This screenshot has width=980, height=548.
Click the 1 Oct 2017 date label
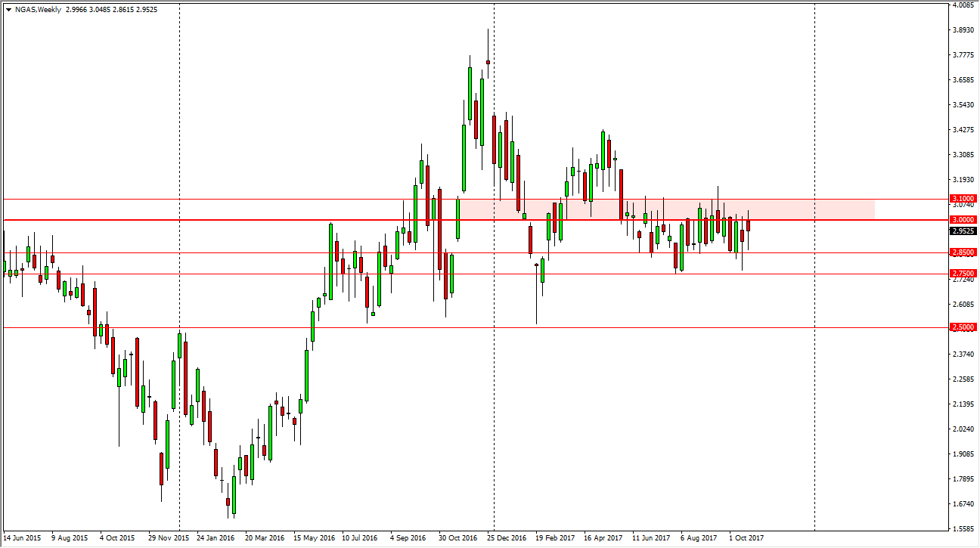(746, 538)
